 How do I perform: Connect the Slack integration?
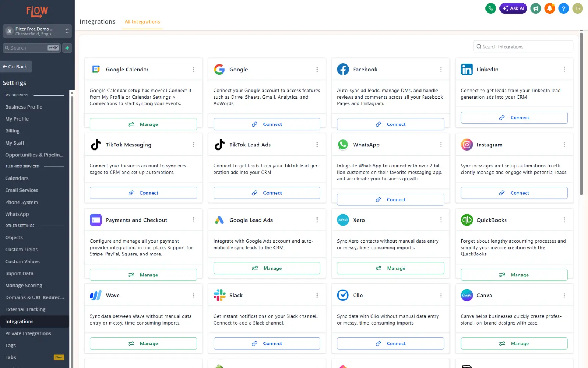267,343
